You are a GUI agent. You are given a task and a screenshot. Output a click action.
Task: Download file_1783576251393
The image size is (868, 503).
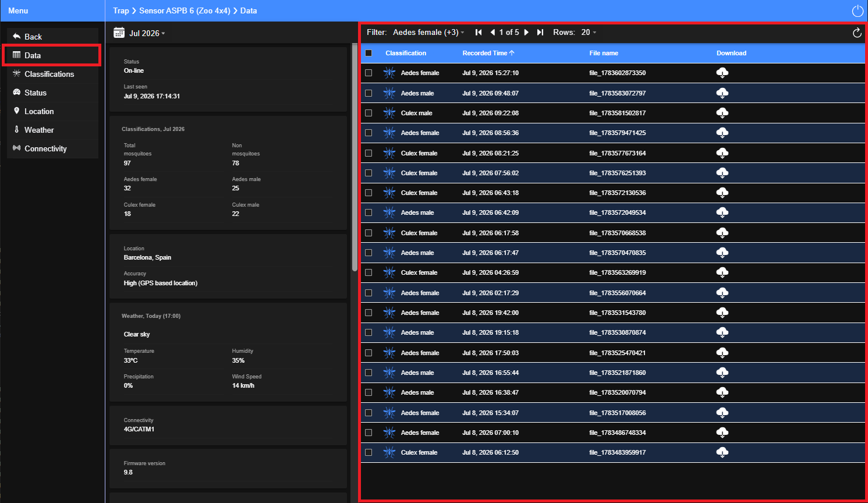(x=722, y=173)
